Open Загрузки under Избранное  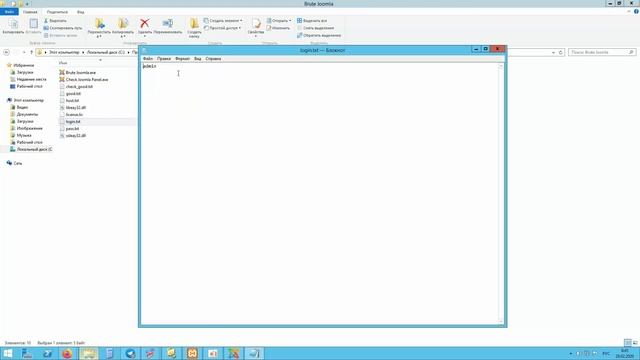22,72
